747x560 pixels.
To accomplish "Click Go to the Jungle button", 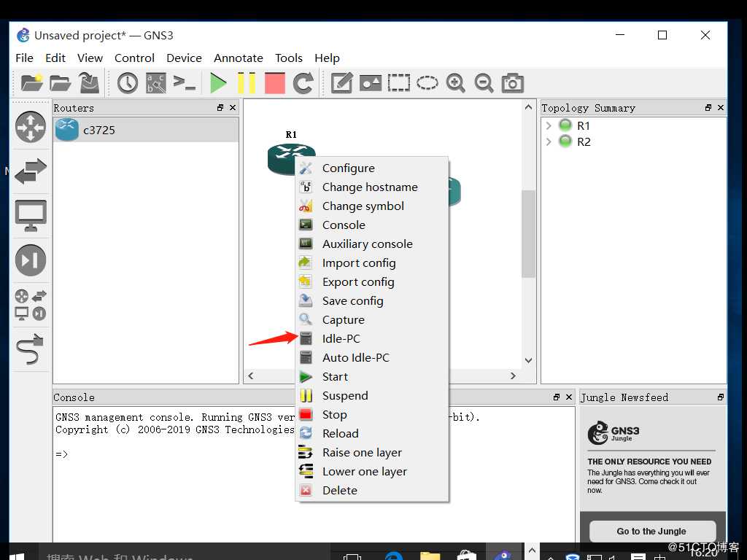I will 652,531.
